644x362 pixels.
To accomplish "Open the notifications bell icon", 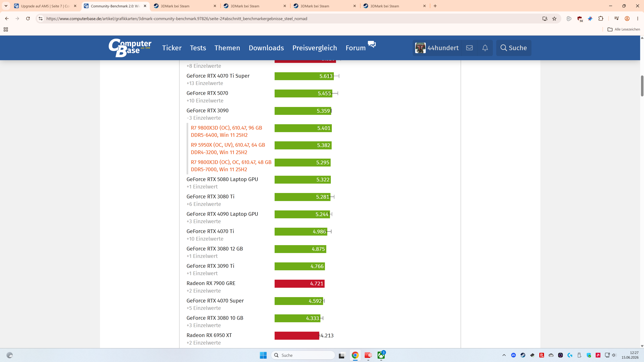I will click(485, 48).
